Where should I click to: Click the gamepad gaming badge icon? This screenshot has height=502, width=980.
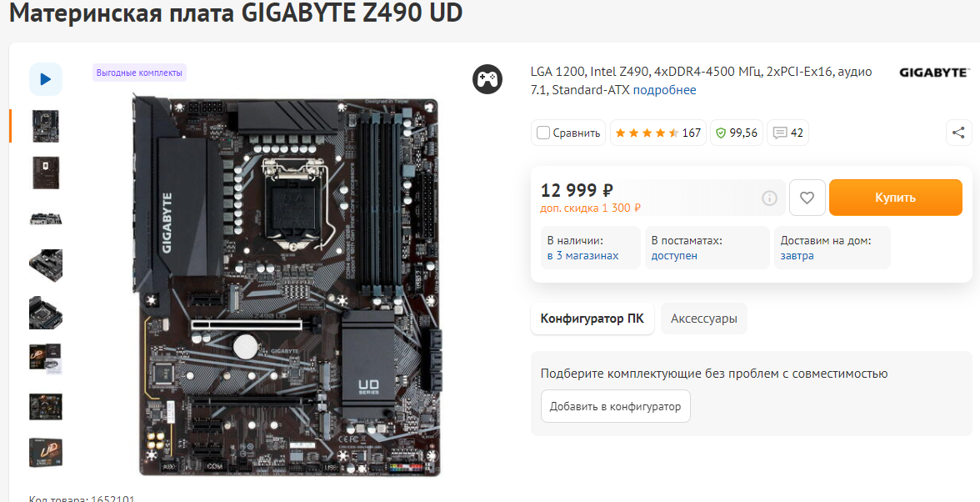click(487, 79)
